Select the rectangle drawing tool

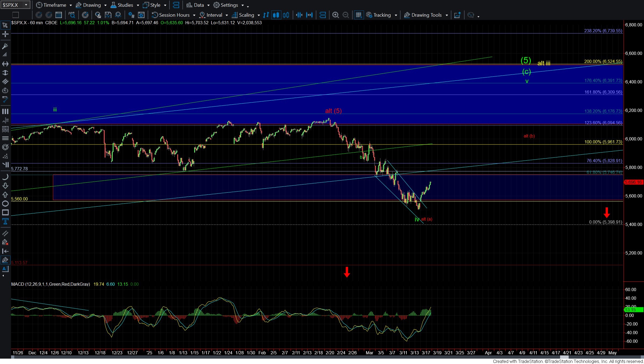point(5,213)
